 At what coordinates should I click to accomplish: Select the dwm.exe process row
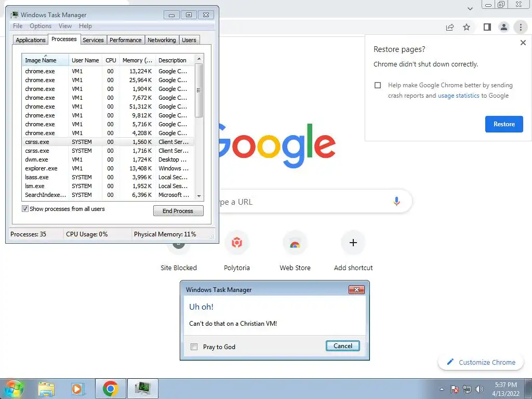click(108, 159)
